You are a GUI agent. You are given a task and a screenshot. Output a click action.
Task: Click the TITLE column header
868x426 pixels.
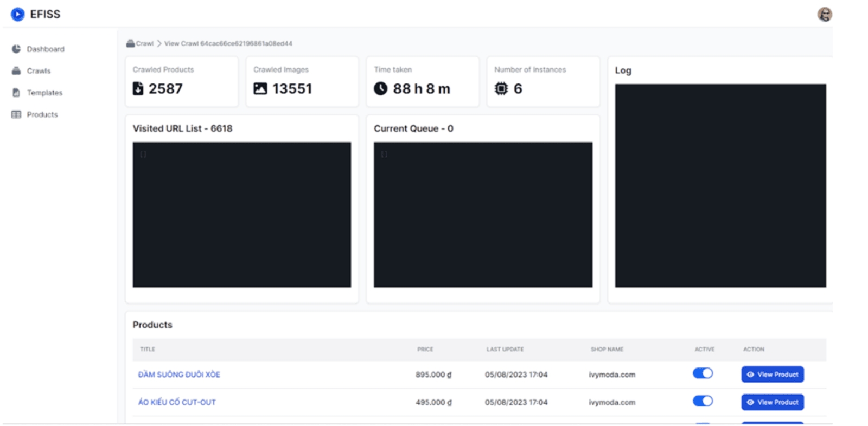(148, 350)
